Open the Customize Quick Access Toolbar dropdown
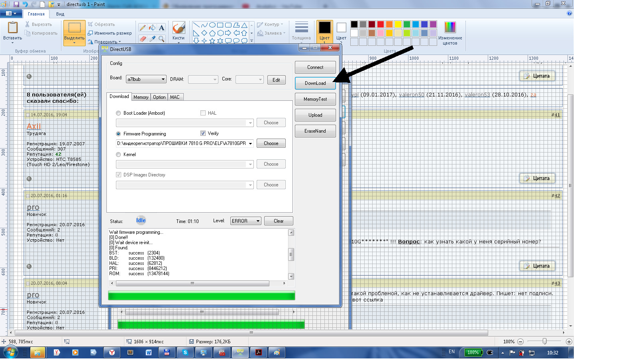The width and height of the screenshot is (640, 364). tap(59, 4)
